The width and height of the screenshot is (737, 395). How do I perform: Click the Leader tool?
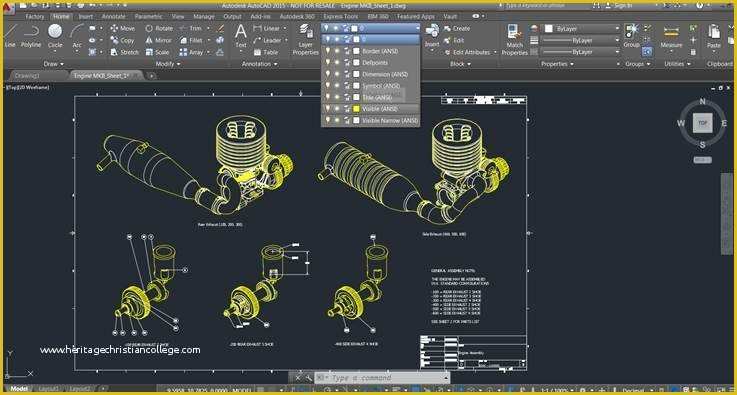tap(267, 40)
